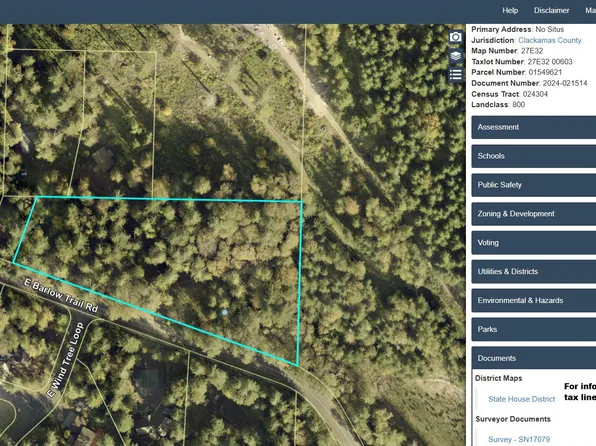Expand the Environmental & Hazards section

tap(534, 300)
